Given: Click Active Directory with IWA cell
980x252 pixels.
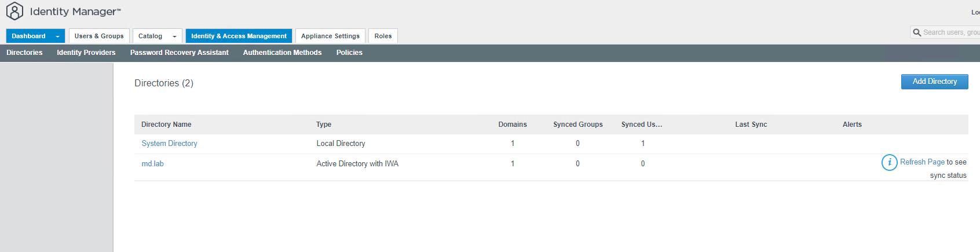Looking at the screenshot, I should click(x=357, y=164).
